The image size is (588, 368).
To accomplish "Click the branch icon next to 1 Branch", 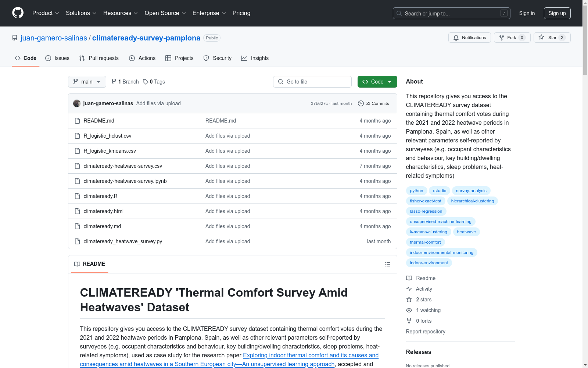I will tap(114, 82).
